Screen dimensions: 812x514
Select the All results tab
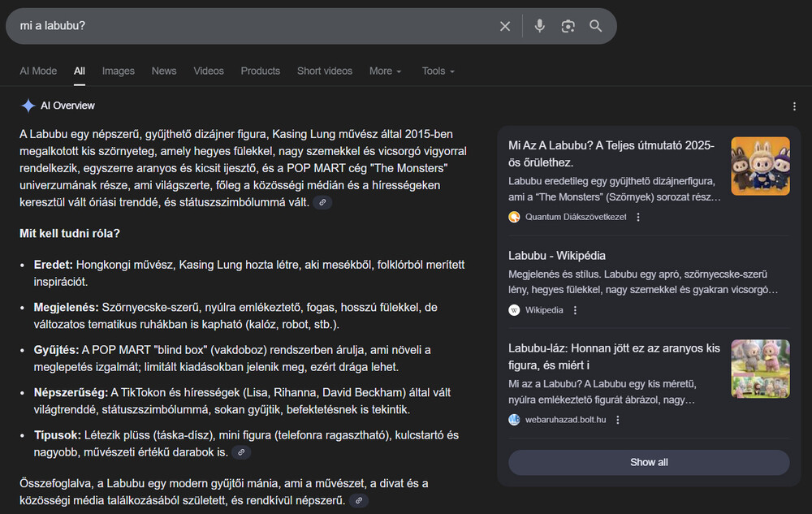click(80, 71)
